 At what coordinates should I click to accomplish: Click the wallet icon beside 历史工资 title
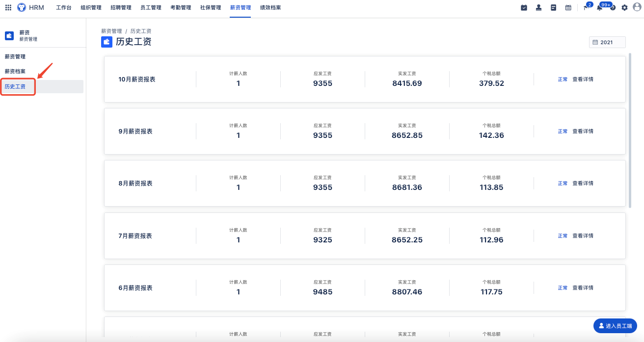point(107,42)
